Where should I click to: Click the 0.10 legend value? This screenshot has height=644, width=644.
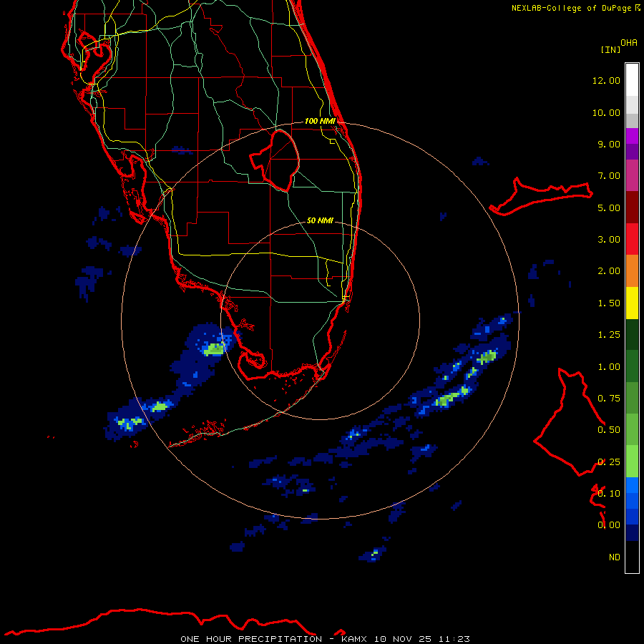[x=609, y=494]
